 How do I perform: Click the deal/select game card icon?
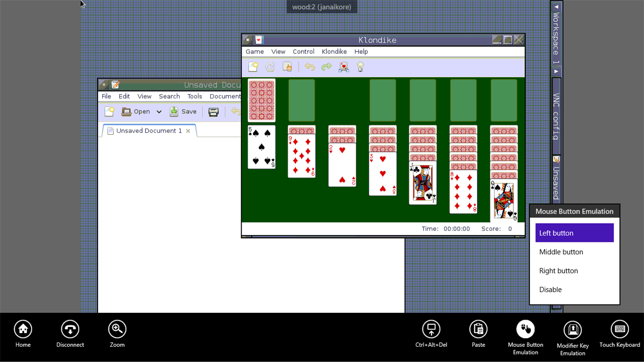tap(343, 67)
